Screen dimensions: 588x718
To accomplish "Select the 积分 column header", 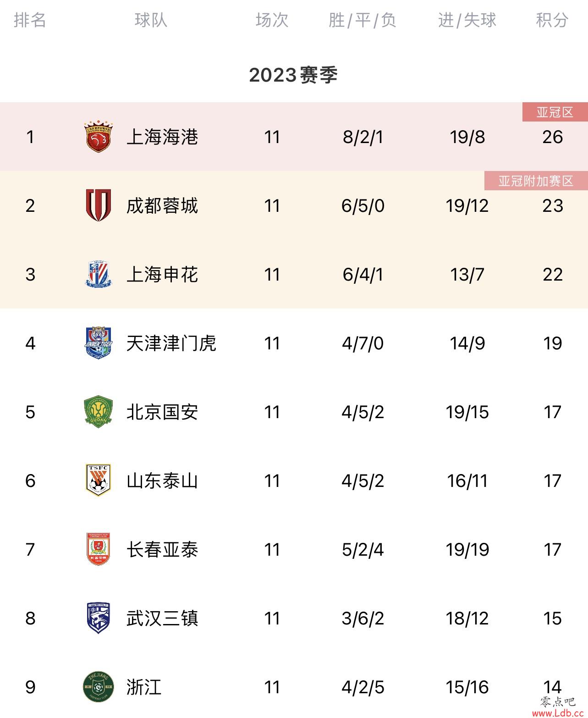I will pyautogui.click(x=552, y=20).
